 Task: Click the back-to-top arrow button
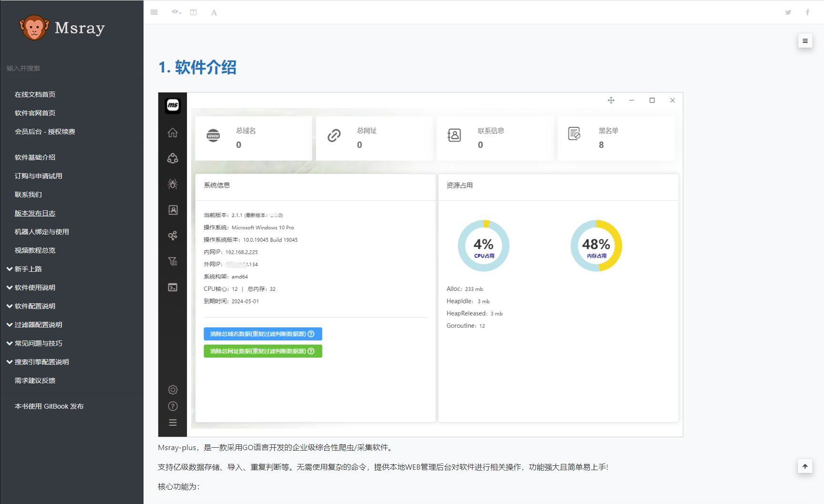click(x=805, y=466)
